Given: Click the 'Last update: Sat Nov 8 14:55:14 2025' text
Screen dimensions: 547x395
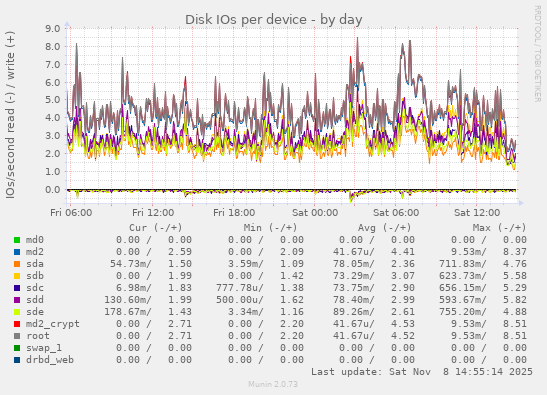Looking at the screenshot, I should [422, 372].
